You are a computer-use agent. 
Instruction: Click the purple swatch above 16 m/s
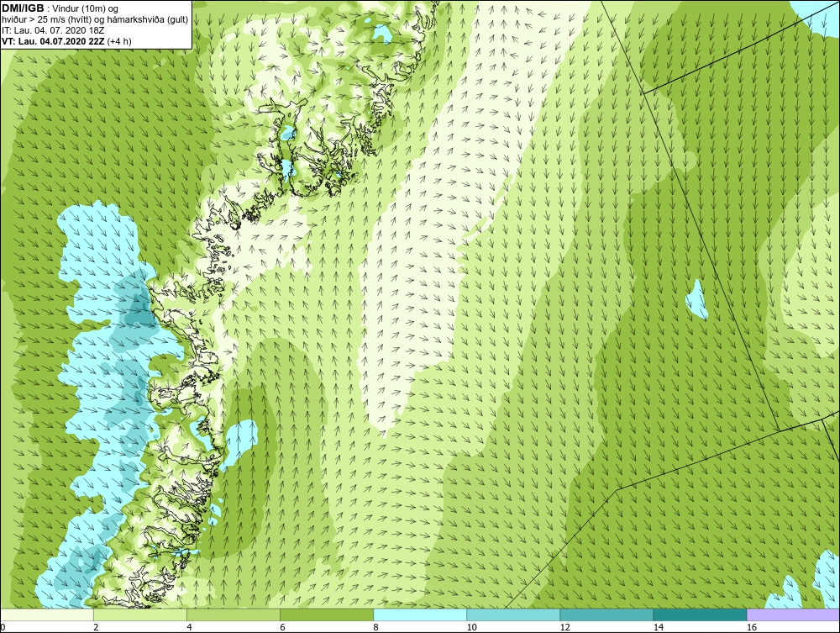[794, 615]
